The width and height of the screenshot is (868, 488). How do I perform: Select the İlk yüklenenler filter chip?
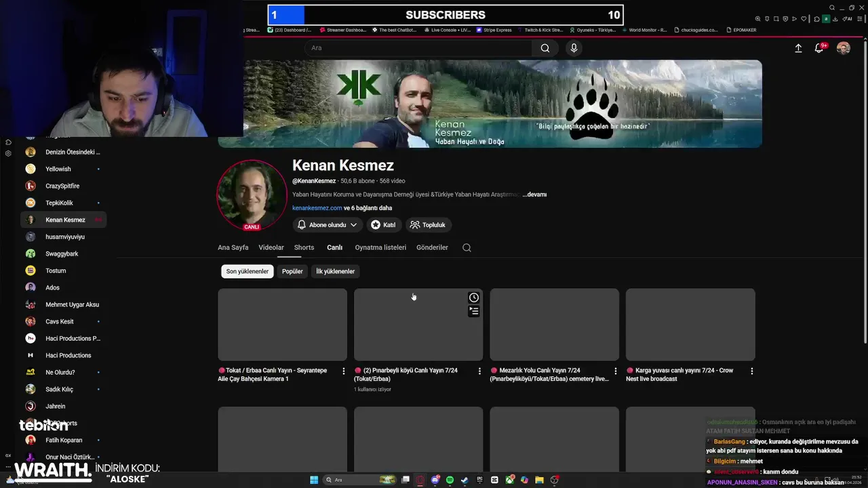click(335, 271)
